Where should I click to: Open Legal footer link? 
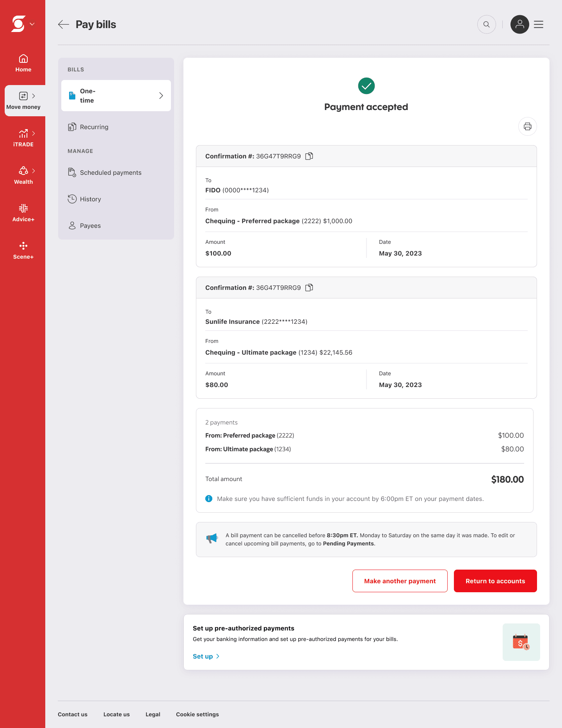coord(153,714)
